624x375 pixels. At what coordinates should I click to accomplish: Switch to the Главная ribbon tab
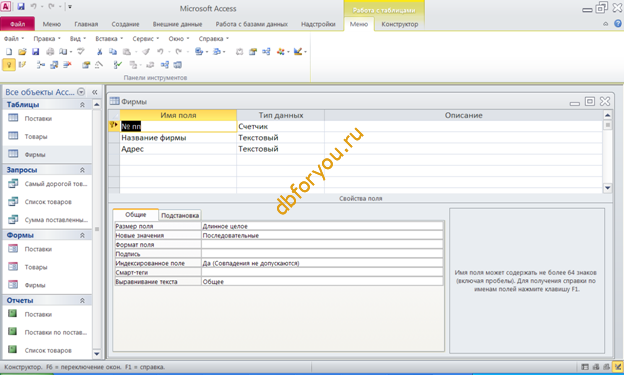tap(86, 24)
